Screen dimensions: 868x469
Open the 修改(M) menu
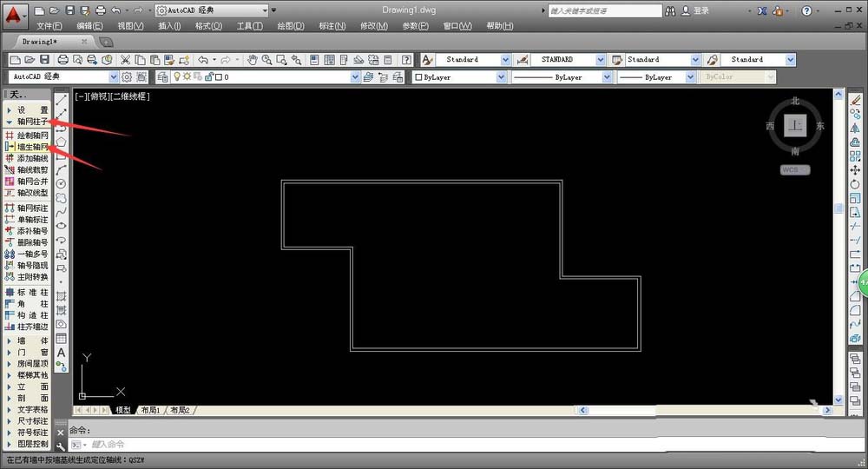pos(374,26)
